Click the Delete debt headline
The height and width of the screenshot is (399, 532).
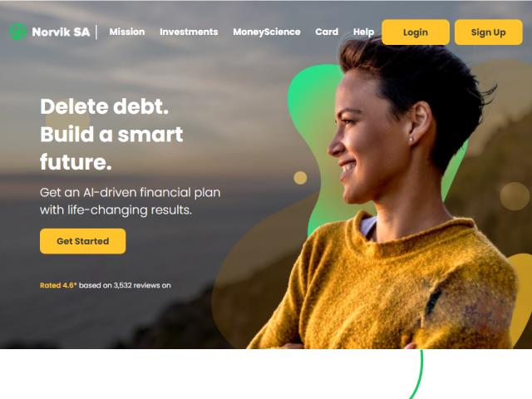[105, 106]
